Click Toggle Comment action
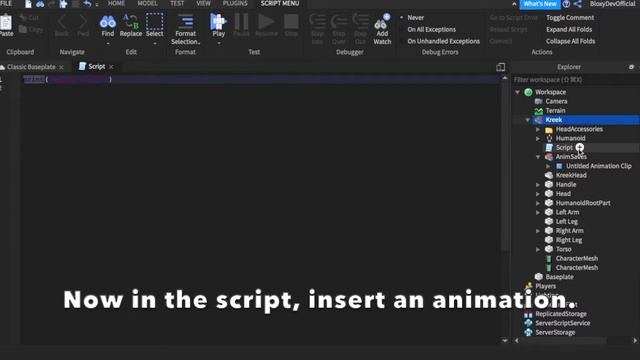Viewport: 640px width, 360px height. tap(570, 18)
